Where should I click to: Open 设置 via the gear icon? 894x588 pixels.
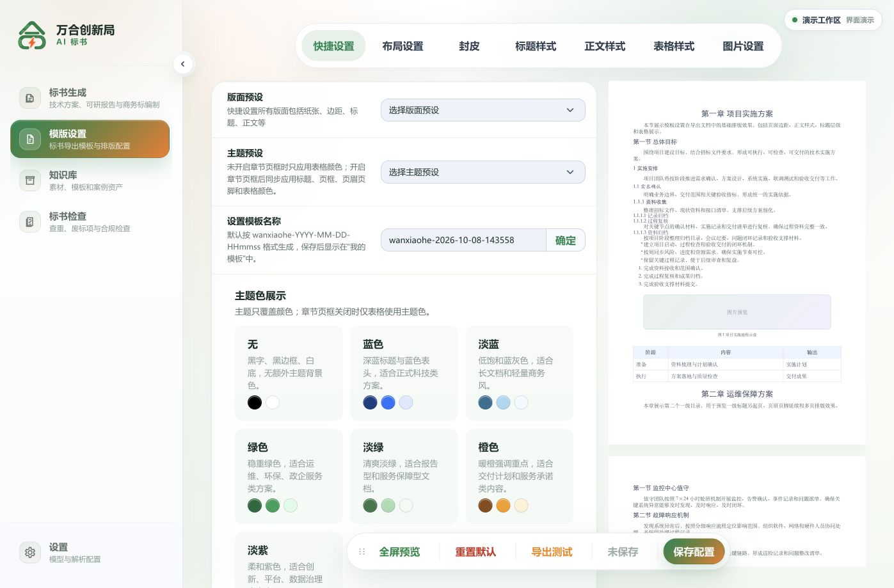point(29,552)
